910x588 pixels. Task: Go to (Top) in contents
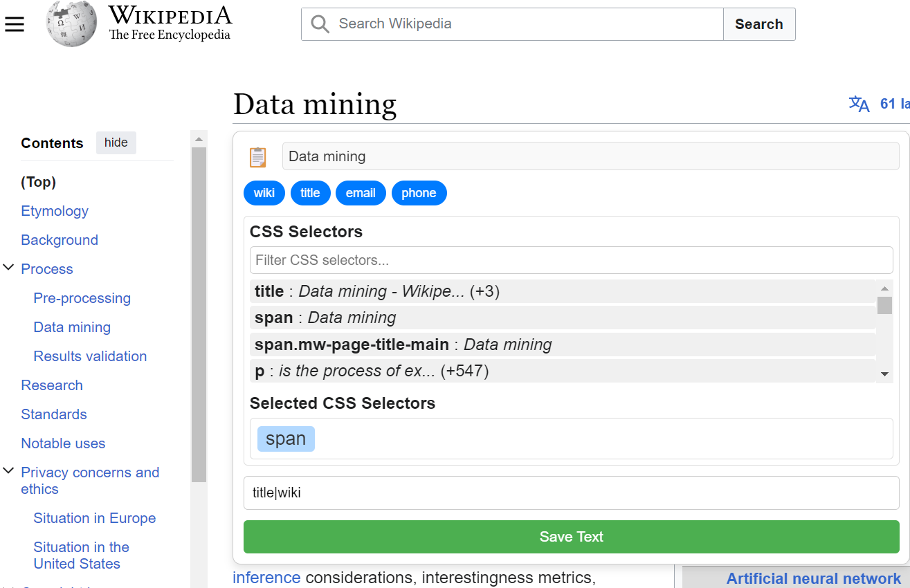39,182
